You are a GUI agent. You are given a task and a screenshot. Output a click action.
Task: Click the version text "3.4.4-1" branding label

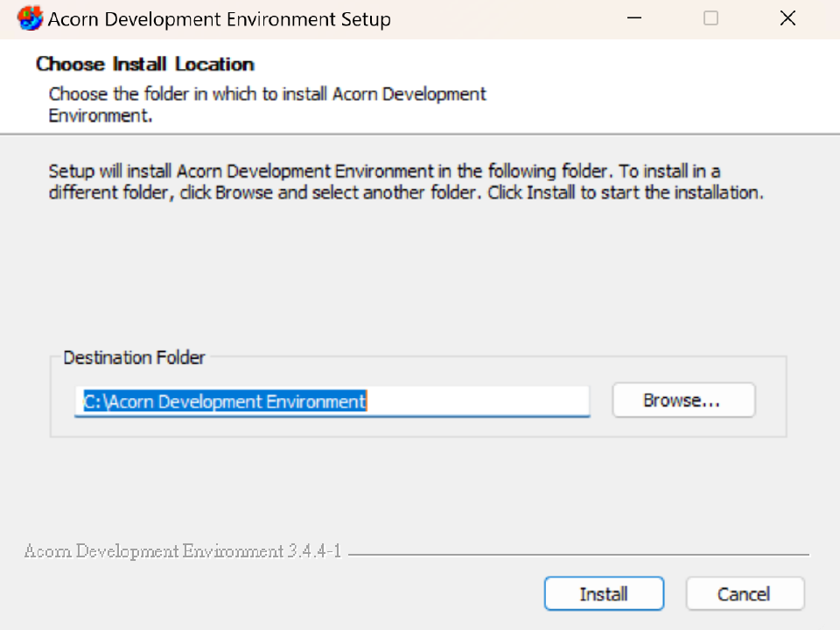click(x=313, y=551)
